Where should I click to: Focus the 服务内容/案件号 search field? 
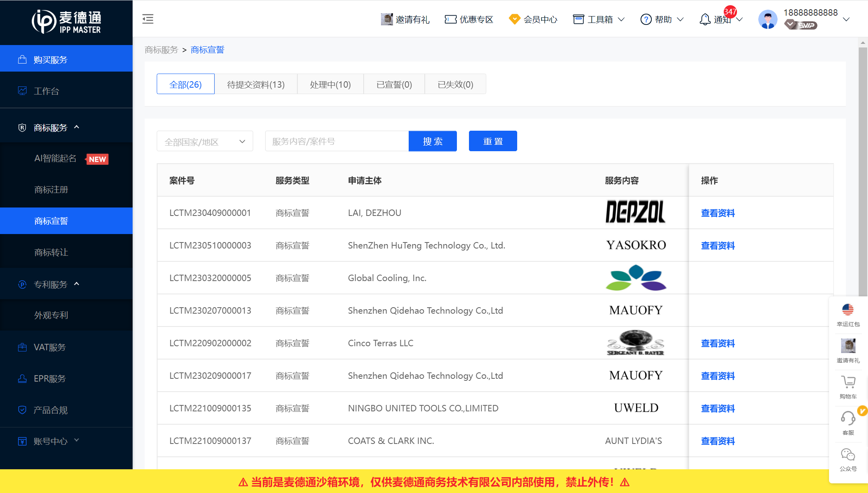[x=337, y=141]
